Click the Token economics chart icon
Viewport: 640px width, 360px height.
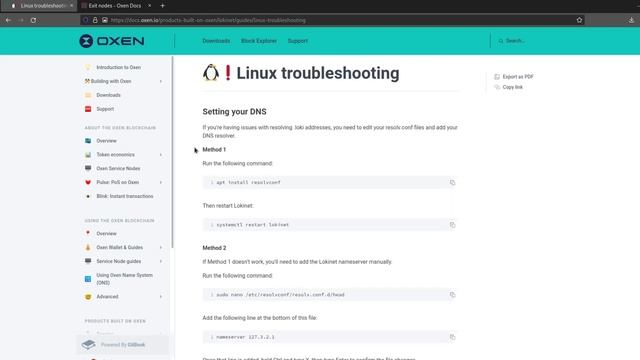[x=88, y=155]
